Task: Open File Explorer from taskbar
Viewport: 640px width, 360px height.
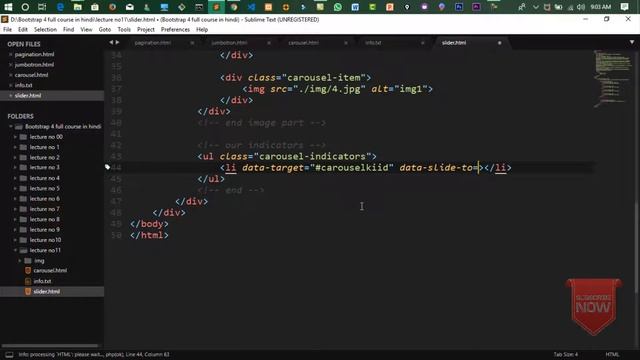Action: pos(77,7)
